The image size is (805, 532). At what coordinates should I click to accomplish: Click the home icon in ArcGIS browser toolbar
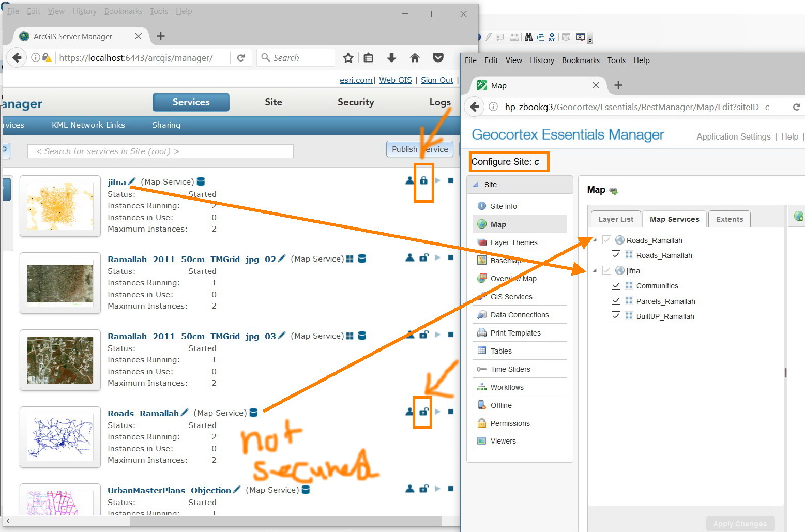coord(415,58)
